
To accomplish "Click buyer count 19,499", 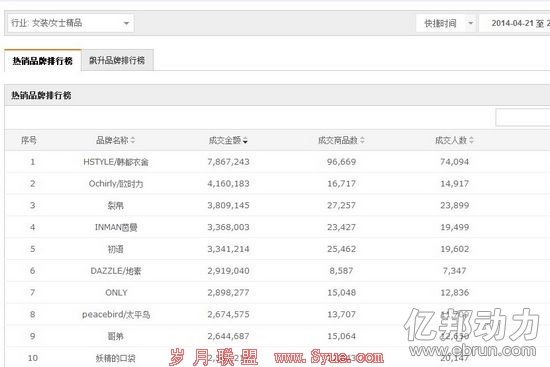I will (x=455, y=227).
